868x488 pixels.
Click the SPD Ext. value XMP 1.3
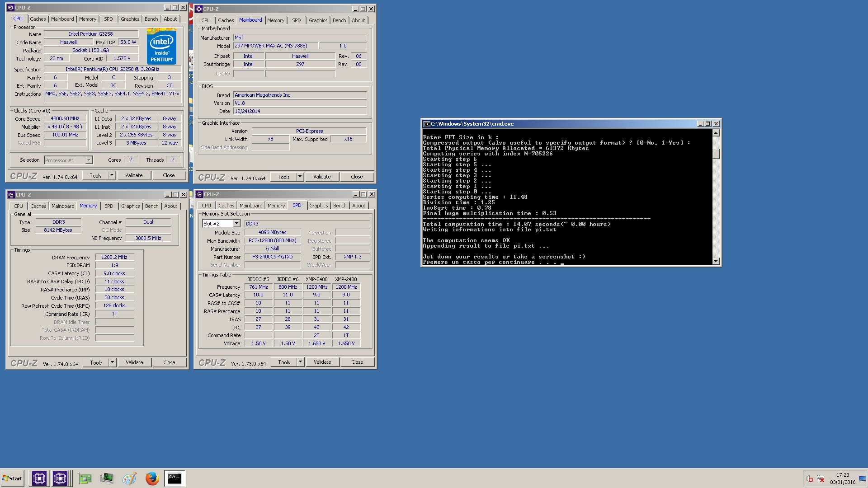click(x=353, y=257)
